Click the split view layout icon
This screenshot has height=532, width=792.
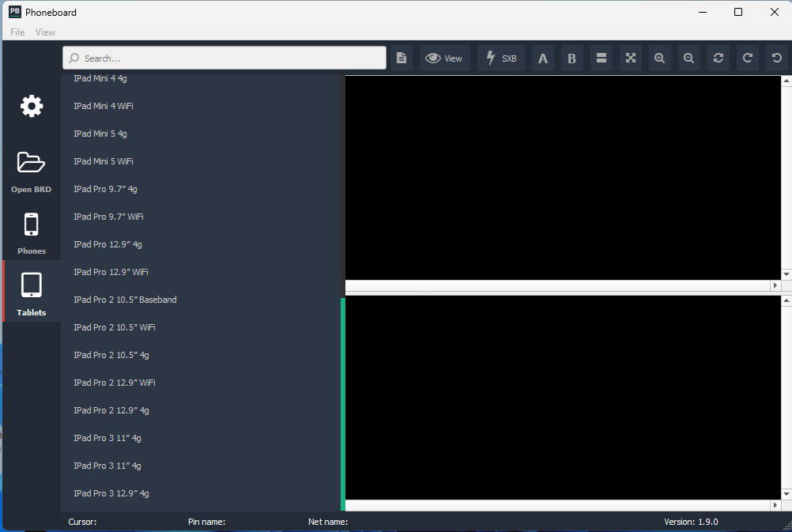601,58
